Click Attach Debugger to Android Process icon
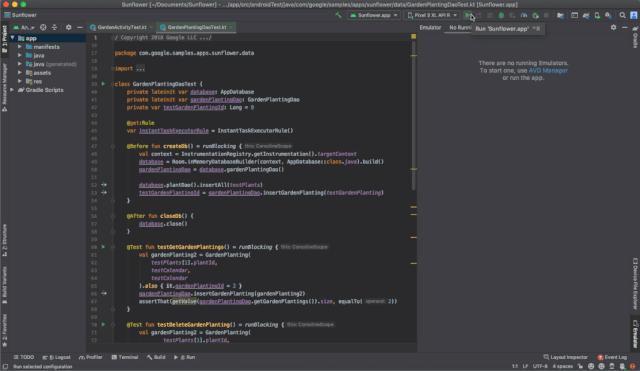640x371 pixels. pos(536,15)
